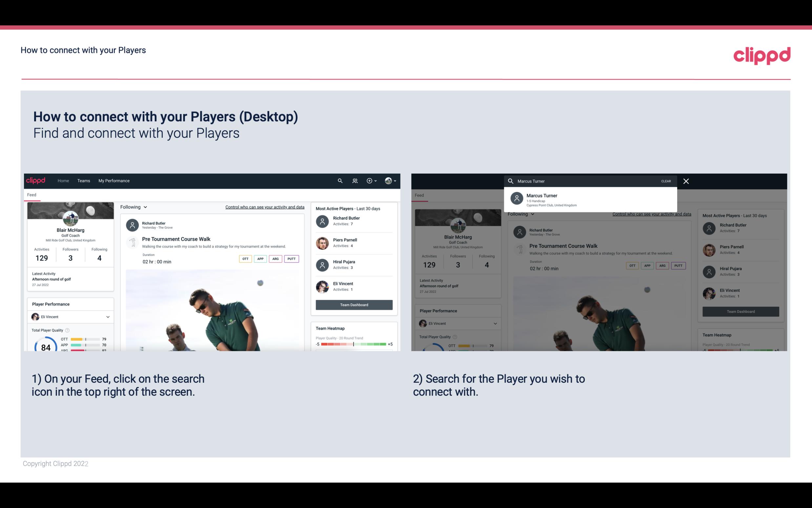
Task: Expand Blair McHarg profile options
Action: tap(392, 180)
